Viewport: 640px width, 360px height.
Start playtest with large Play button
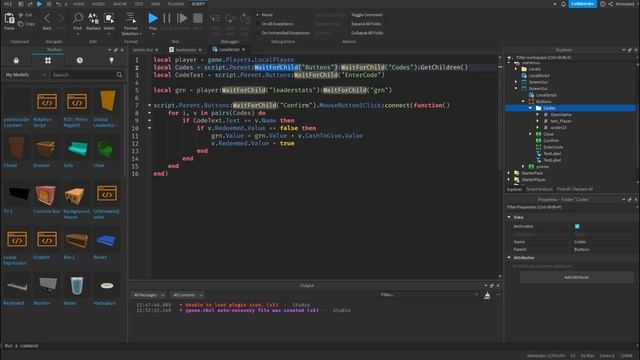tap(153, 18)
